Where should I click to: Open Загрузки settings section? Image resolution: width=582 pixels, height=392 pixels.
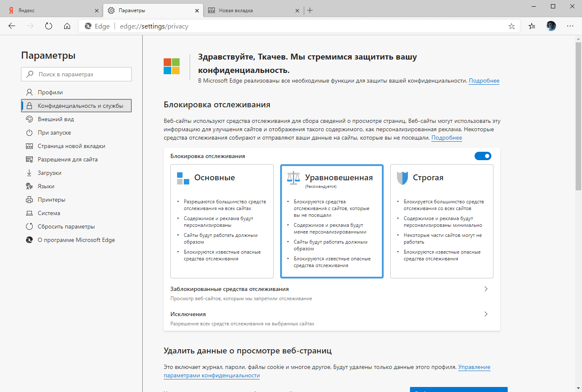76,173
